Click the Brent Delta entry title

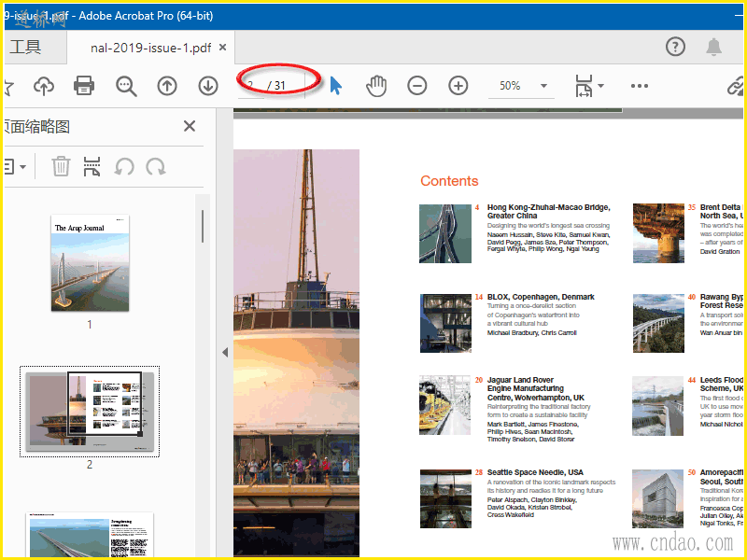point(721,212)
